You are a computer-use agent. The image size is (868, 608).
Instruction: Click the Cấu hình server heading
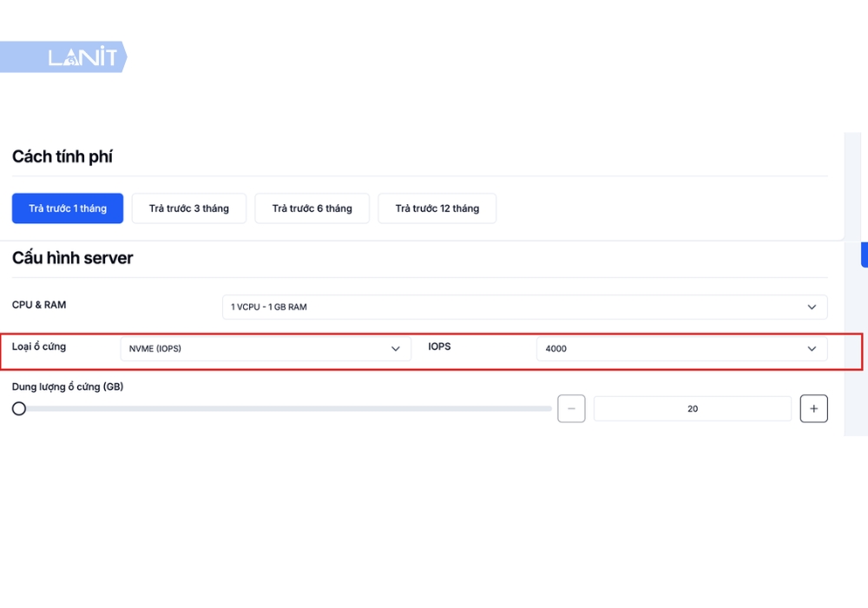[73, 258]
